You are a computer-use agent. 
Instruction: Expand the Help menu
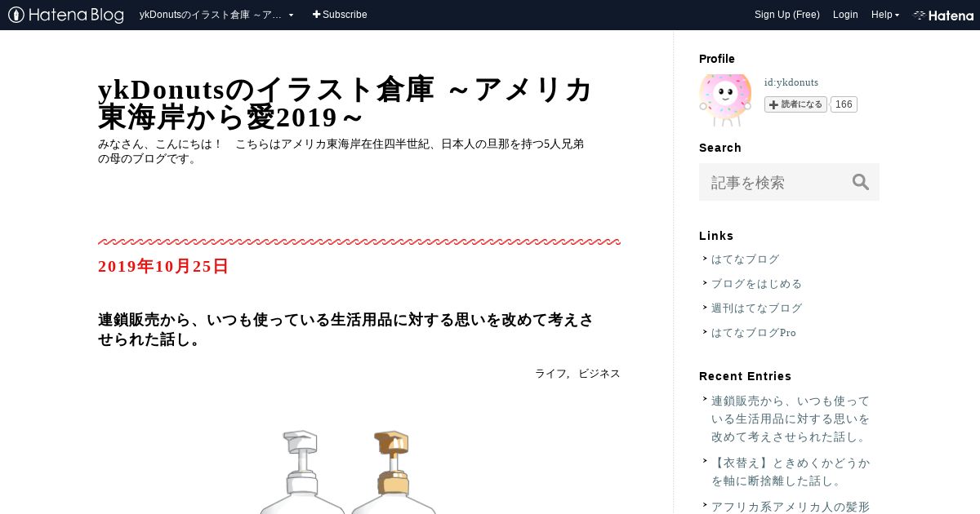pyautogui.click(x=884, y=15)
